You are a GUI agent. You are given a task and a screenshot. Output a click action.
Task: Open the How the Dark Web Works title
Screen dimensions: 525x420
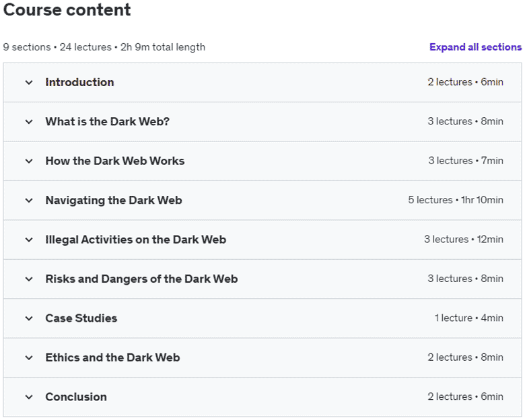pyautogui.click(x=115, y=161)
